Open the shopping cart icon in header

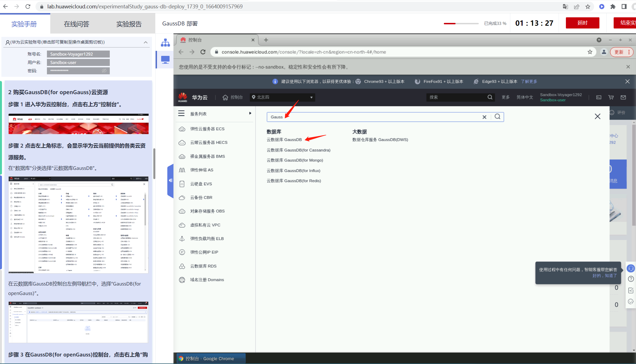coord(611,97)
